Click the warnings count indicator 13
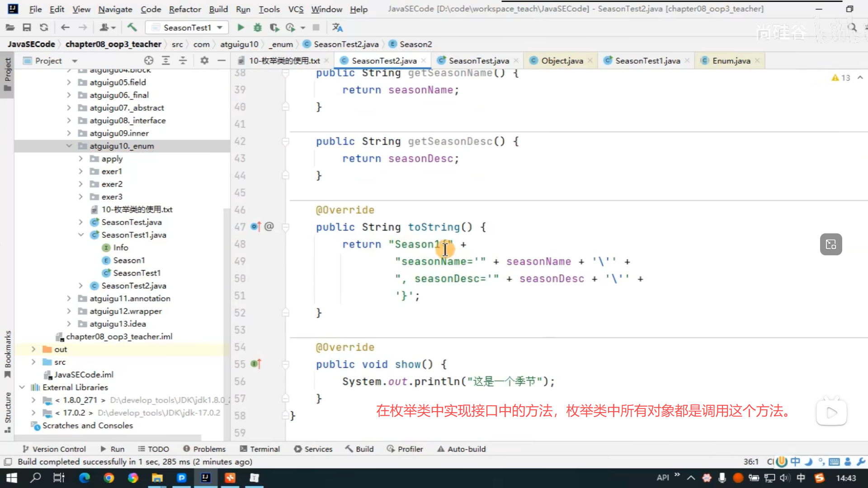This screenshot has width=868, height=488. (841, 78)
